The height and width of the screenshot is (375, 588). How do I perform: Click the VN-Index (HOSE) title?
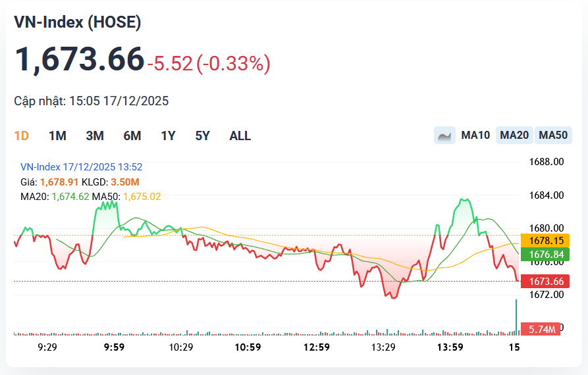(78, 22)
